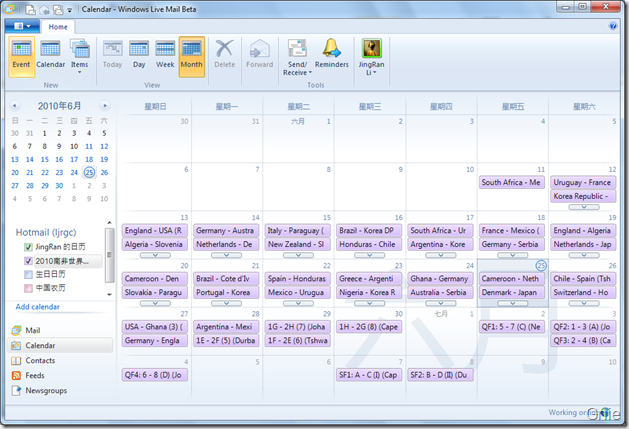Open the USA - Ghana (3) event
Image resolution: width=629 pixels, height=429 pixels.
154,327
